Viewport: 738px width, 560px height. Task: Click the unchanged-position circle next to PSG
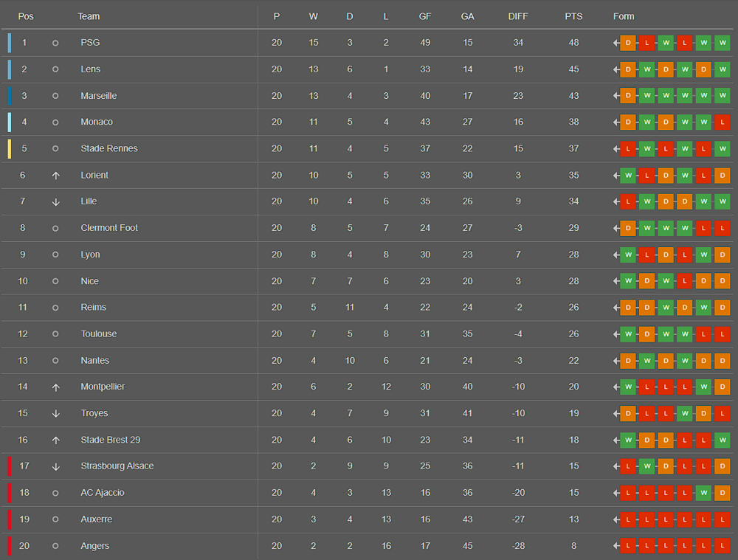55,43
